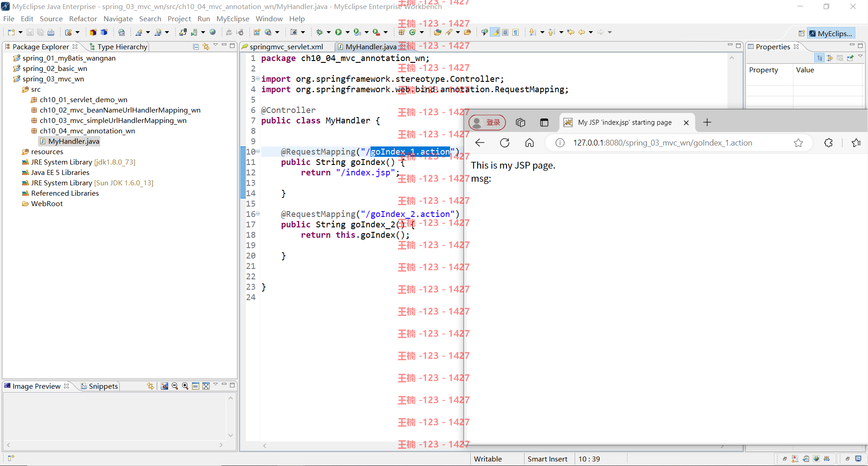Click the Run External Tools icon
This screenshot has height=466, width=868.
tap(376, 32)
